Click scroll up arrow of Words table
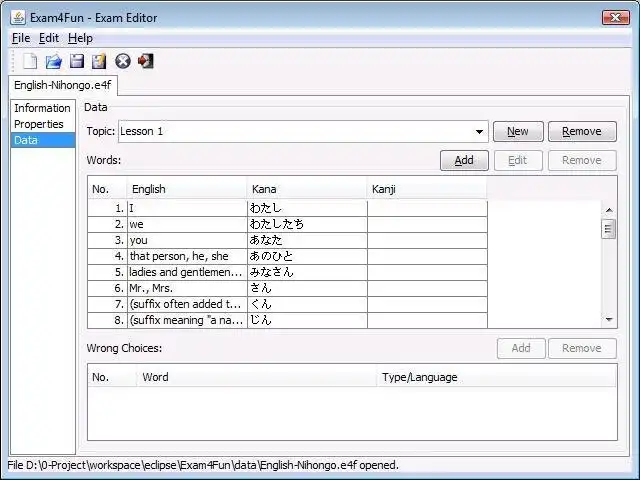The width and height of the screenshot is (640, 480). 609,210
